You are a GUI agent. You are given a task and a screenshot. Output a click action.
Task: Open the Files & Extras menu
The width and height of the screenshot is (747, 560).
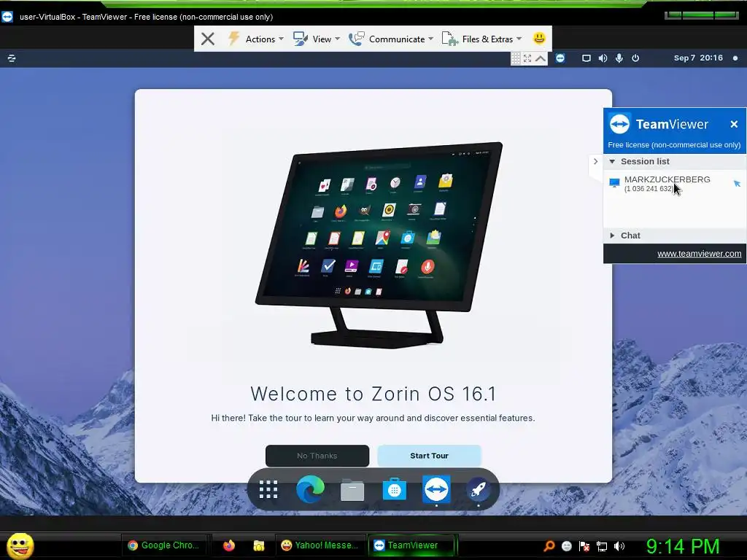481,39
